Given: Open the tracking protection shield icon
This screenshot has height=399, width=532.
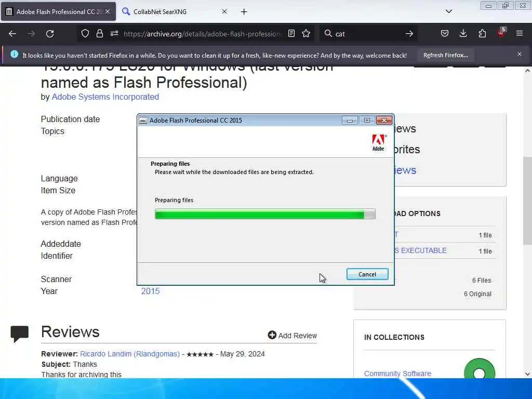Looking at the screenshot, I should click(x=85, y=34).
